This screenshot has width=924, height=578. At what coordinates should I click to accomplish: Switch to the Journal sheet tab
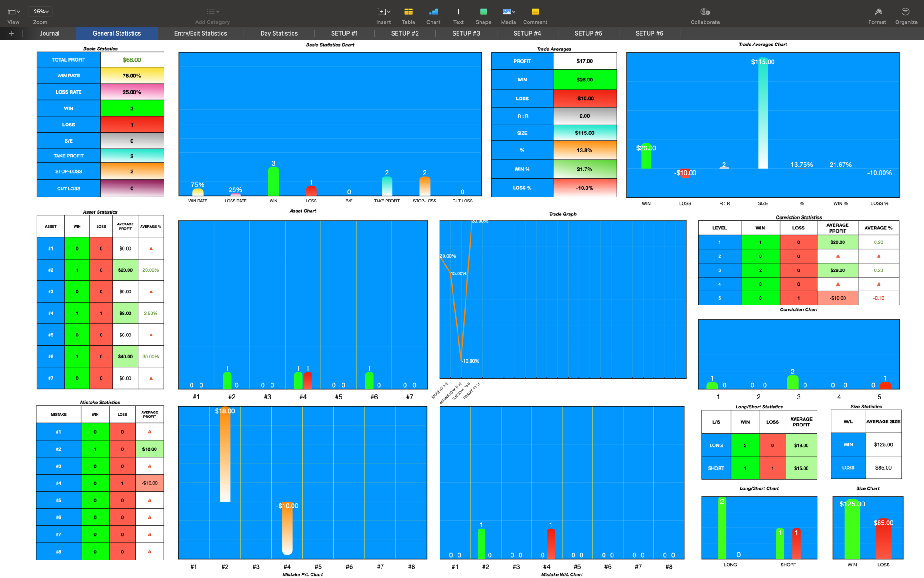click(49, 33)
